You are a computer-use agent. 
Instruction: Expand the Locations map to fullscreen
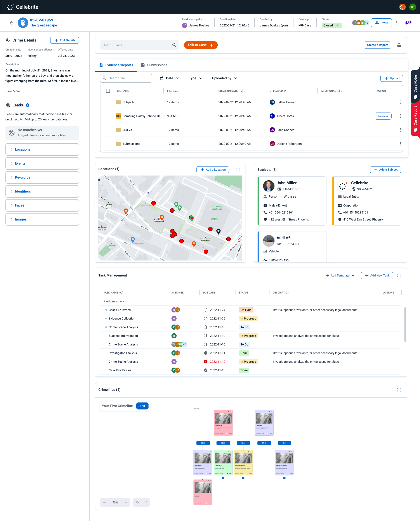(238, 170)
